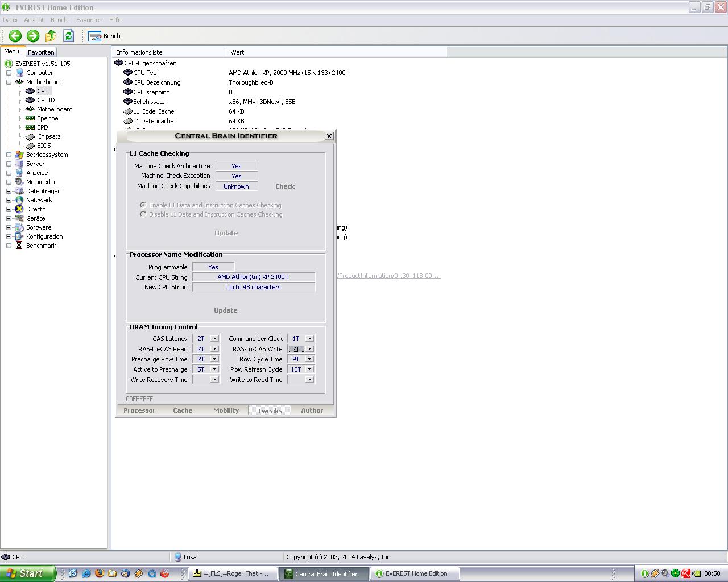
Task: Click the Software icon in tree
Action: tap(19, 227)
